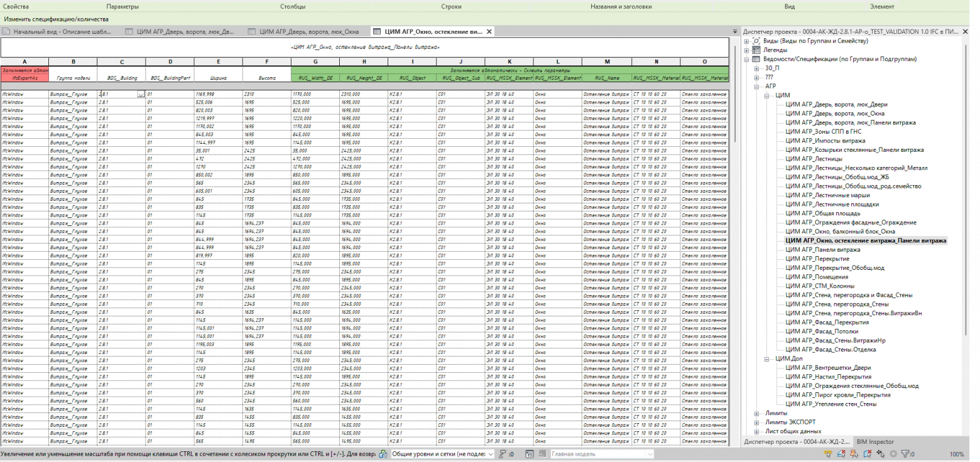Click the Drag Elements on Selection icon
This screenshot has width=980, height=462.
pyautogui.click(x=881, y=454)
